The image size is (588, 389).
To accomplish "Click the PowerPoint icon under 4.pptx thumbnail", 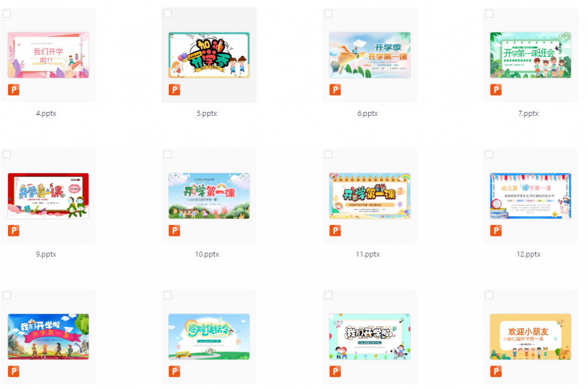I will (x=14, y=90).
